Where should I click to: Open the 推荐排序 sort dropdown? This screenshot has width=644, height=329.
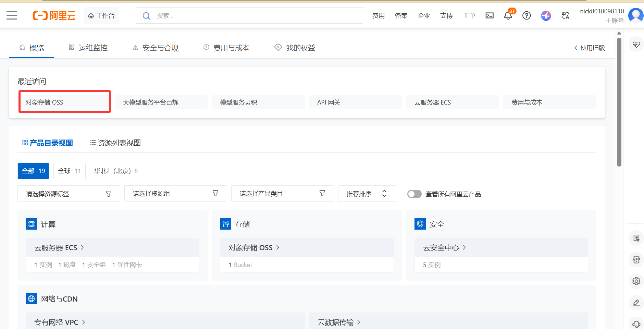pyautogui.click(x=367, y=194)
